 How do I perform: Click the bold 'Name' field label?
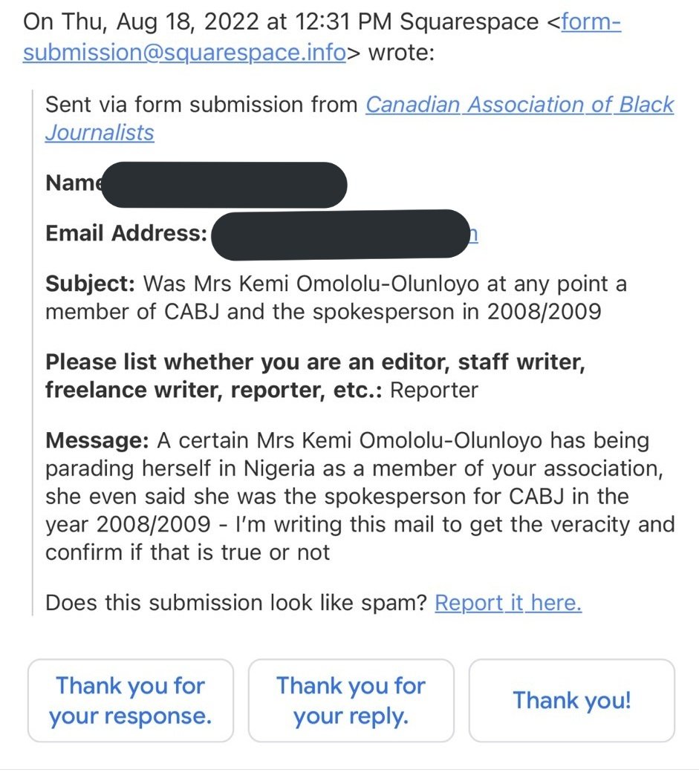pyautogui.click(x=71, y=183)
